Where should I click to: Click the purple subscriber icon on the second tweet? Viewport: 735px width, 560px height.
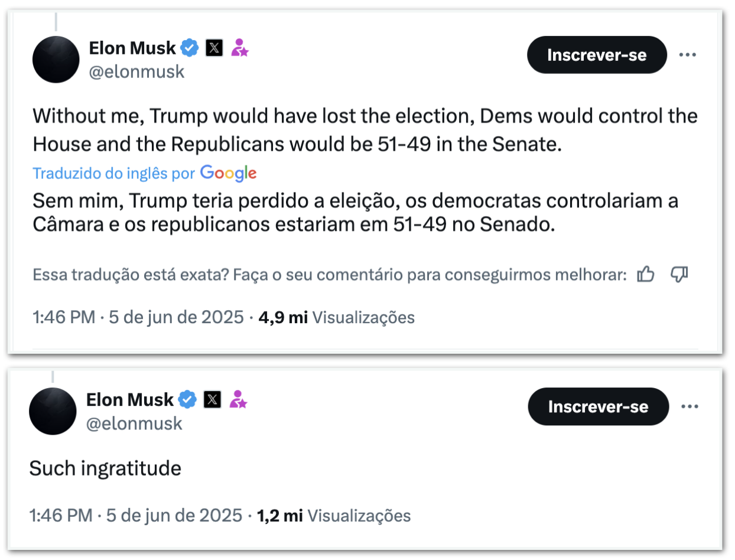click(x=238, y=400)
